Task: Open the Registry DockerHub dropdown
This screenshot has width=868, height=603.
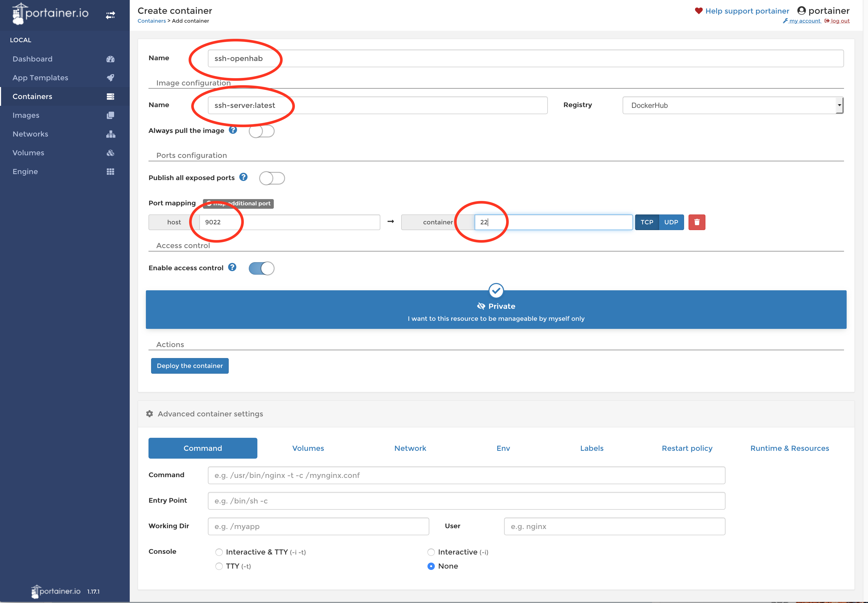Action: click(733, 105)
